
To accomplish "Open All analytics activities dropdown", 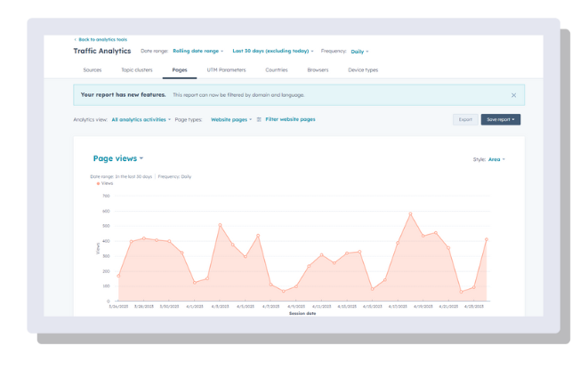I will (141, 119).
